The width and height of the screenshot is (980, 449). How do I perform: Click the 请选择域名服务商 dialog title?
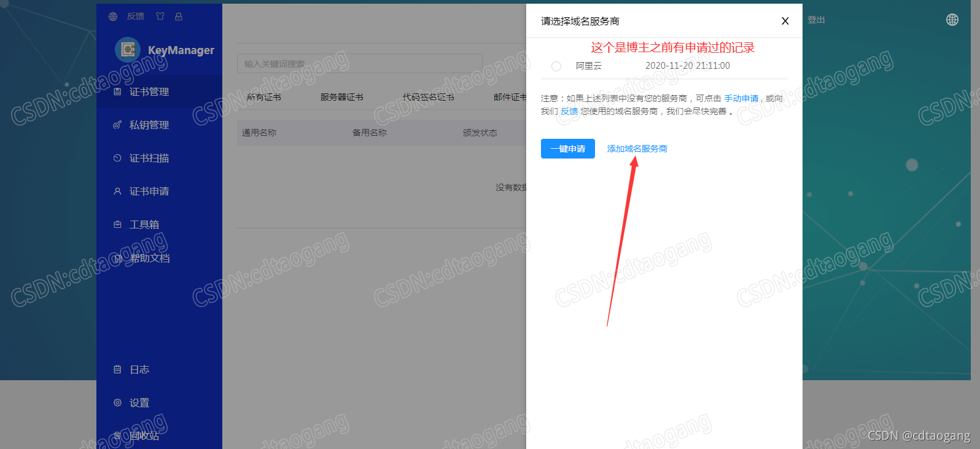[x=580, y=21]
